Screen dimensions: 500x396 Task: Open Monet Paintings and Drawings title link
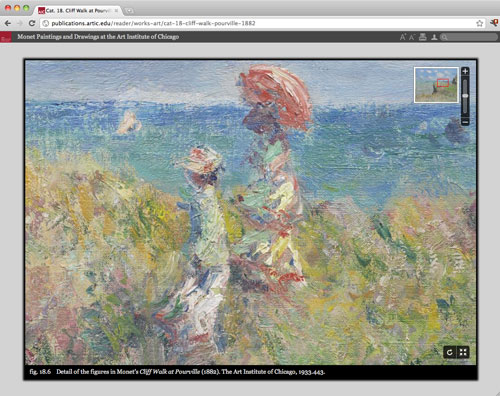point(98,37)
